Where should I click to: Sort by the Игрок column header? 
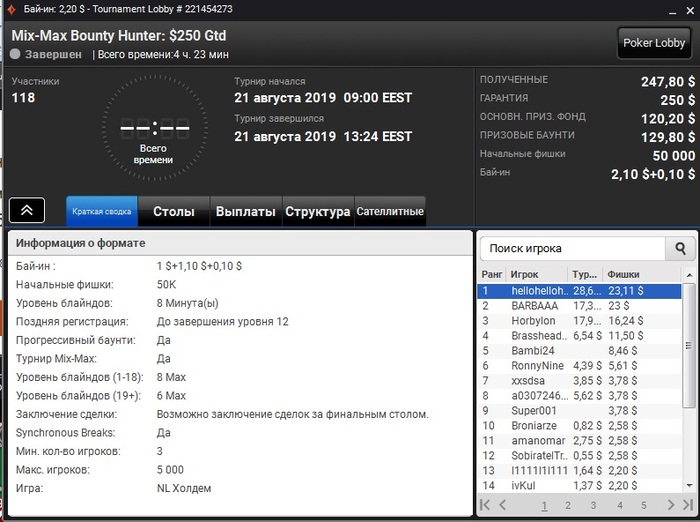pos(537,274)
